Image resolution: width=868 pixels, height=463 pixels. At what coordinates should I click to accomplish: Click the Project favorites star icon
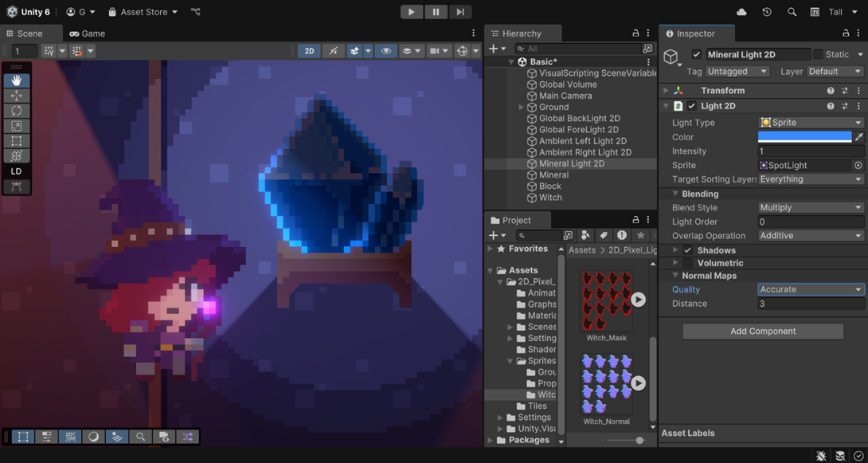coord(640,235)
